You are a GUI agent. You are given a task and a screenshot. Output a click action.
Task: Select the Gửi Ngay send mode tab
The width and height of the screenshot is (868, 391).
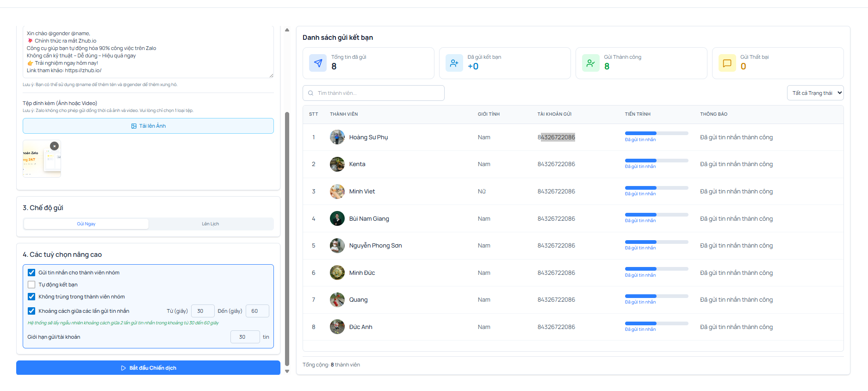tap(86, 224)
